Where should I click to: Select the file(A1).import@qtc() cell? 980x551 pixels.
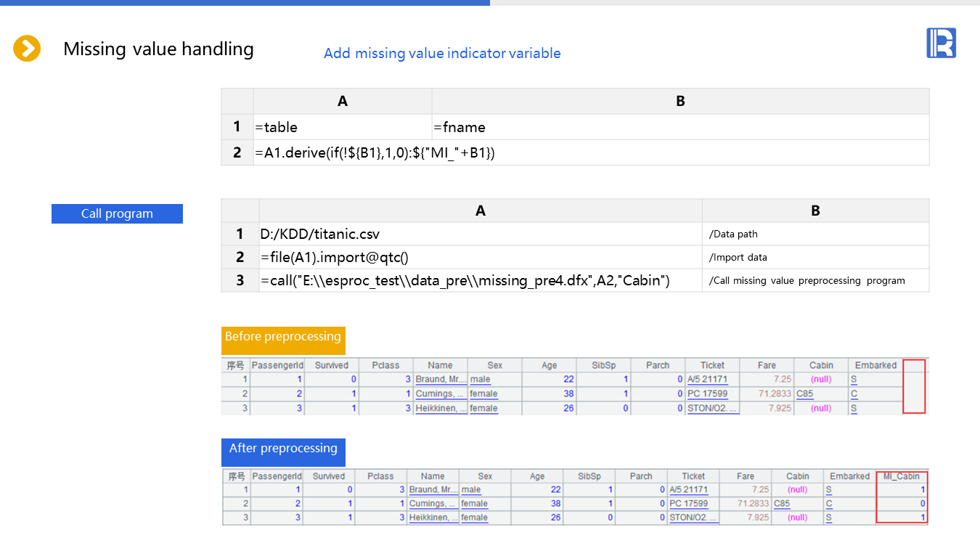480,257
